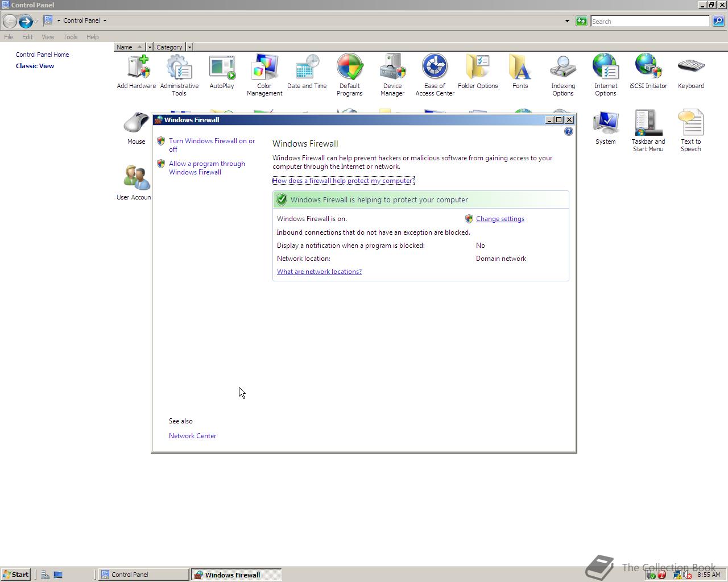Minimize the Windows Firewall window
728x582 pixels.
pyautogui.click(x=549, y=120)
